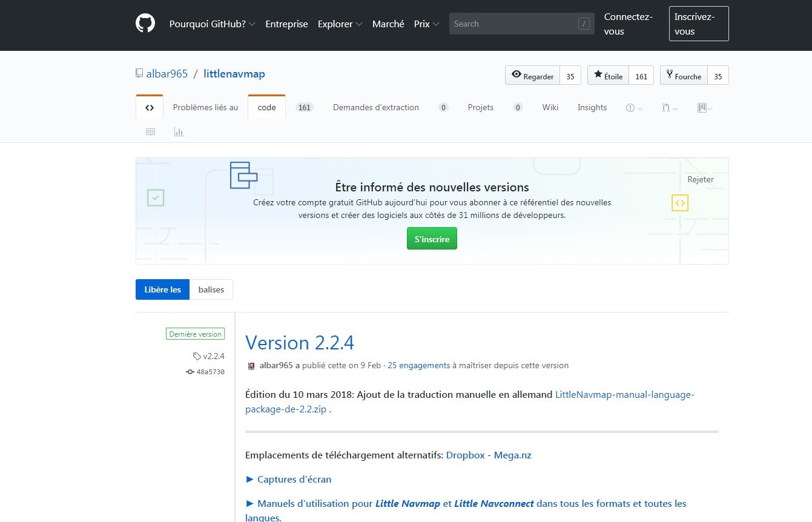Open the Mega.nz download link
The height and width of the screenshot is (522, 812).
click(513, 455)
